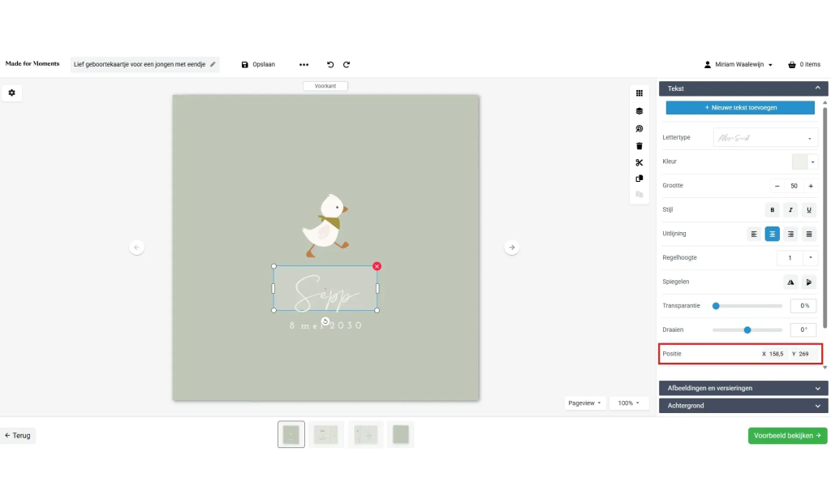
Task: Click the scissors cut icon
Action: 639,162
